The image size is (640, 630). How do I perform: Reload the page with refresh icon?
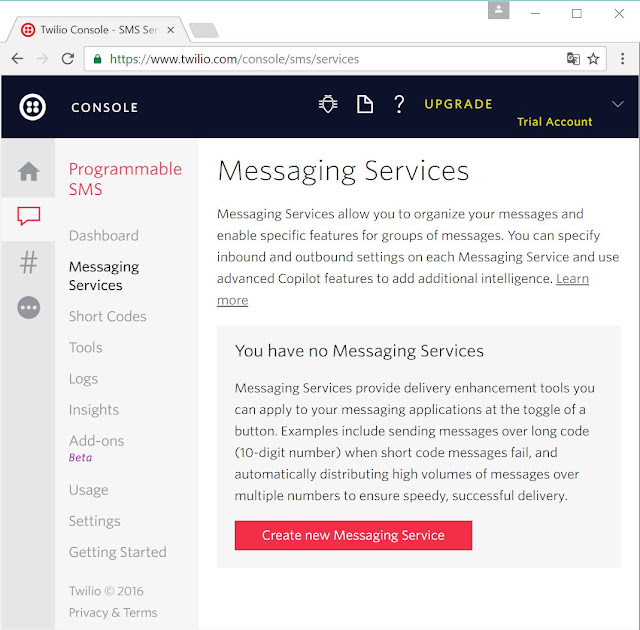point(68,59)
